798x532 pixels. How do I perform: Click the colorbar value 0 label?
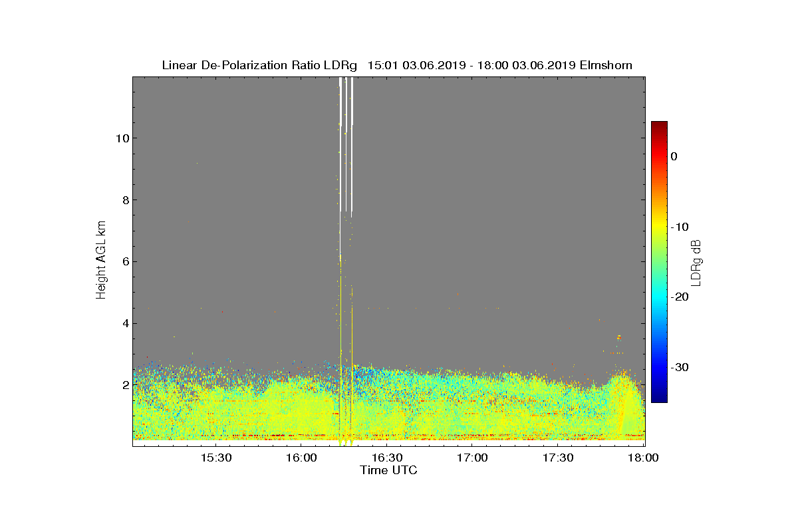tap(674, 156)
